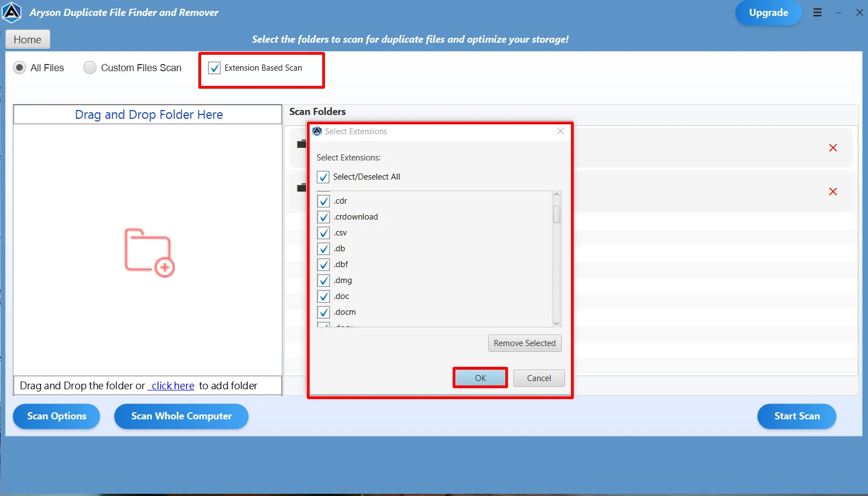Image resolution: width=868 pixels, height=496 pixels.
Task: Click the extensions list scroll up arrow
Action: click(x=557, y=195)
